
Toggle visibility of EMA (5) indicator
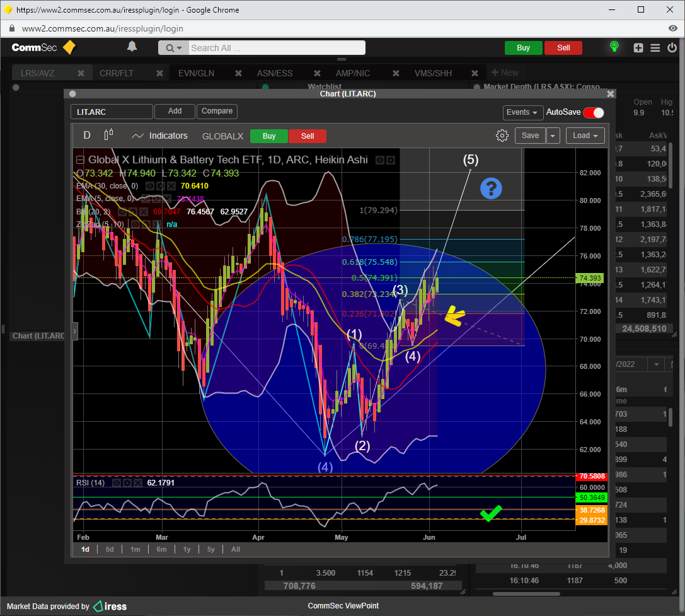click(x=145, y=199)
